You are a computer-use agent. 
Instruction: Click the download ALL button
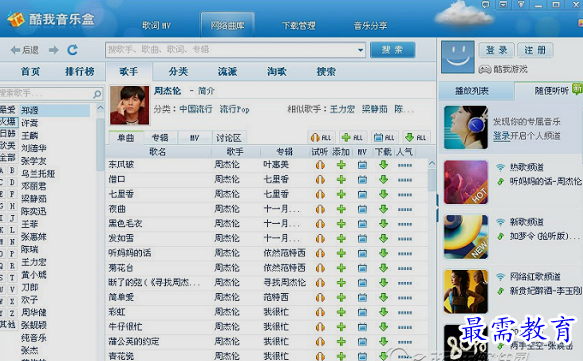click(x=416, y=138)
